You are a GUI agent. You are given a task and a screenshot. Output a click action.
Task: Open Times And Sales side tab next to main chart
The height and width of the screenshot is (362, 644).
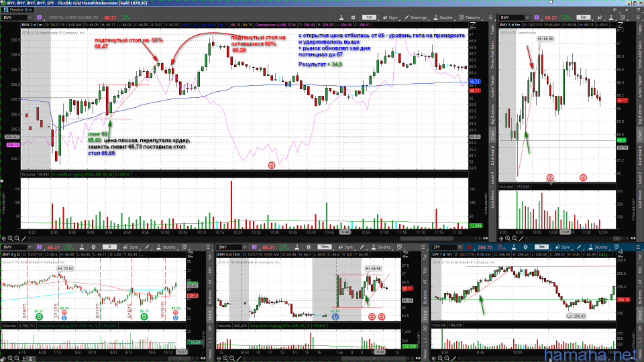(x=492, y=54)
